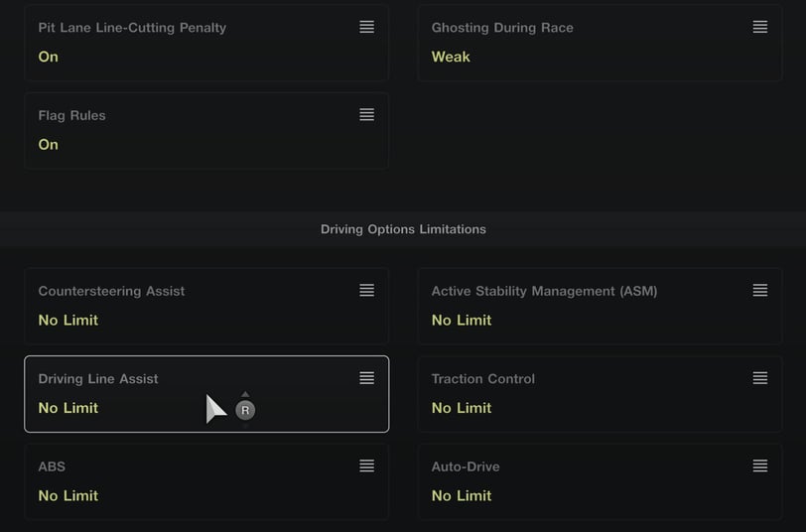Image resolution: width=806 pixels, height=532 pixels.
Task: Click list icon on Auto-Drive card
Action: pyautogui.click(x=759, y=466)
